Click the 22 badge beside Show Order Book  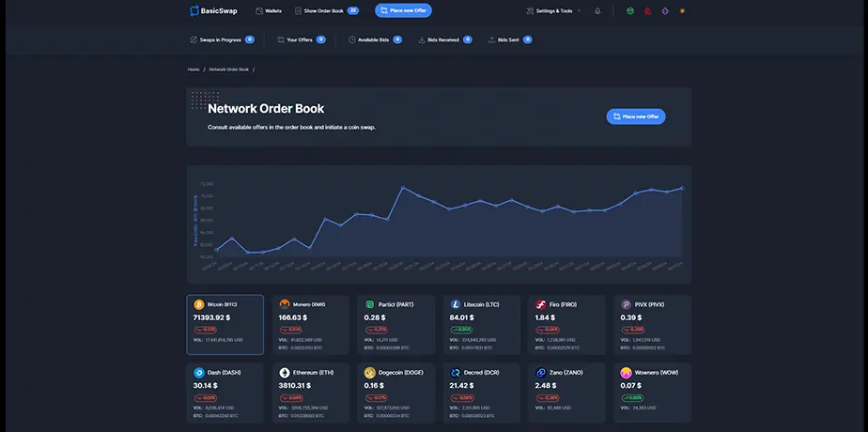click(x=353, y=10)
